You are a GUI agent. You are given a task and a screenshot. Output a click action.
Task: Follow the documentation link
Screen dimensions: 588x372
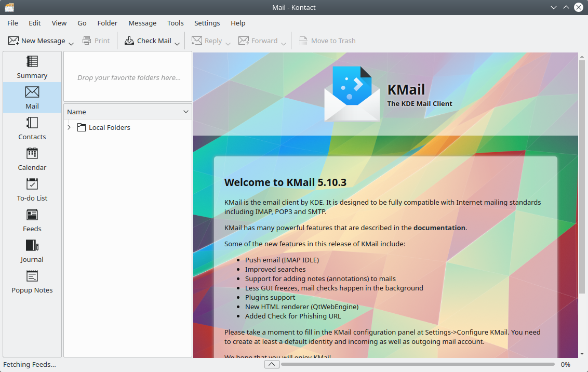tap(439, 228)
